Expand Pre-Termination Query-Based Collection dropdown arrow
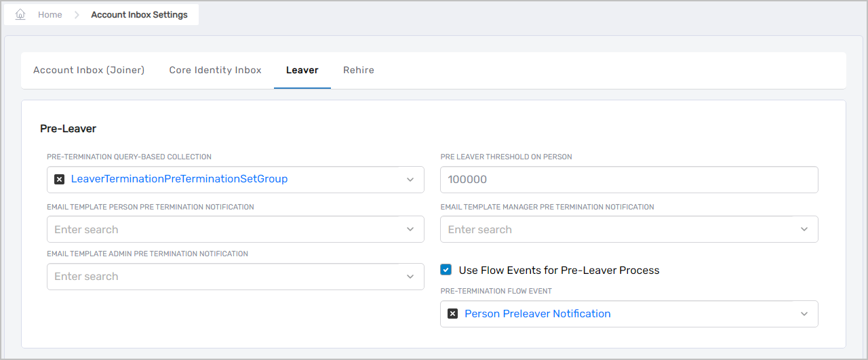Viewport: 868px width, 360px height. coord(410,180)
